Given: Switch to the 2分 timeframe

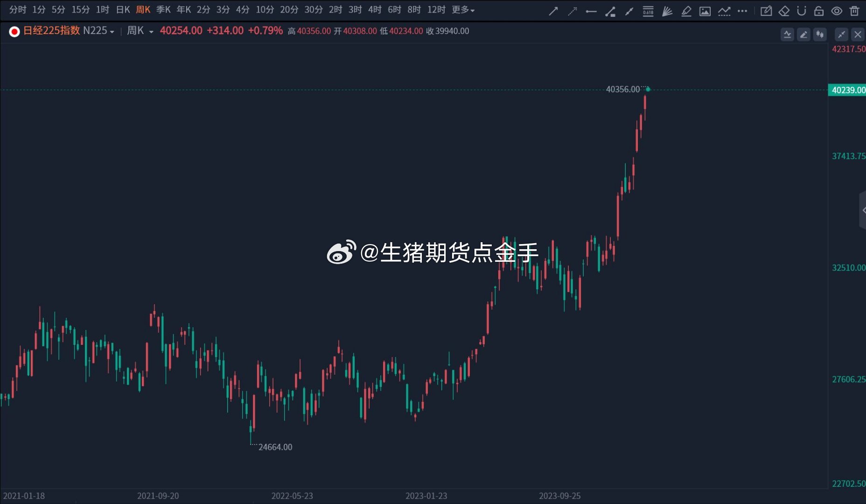Looking at the screenshot, I should [x=203, y=10].
